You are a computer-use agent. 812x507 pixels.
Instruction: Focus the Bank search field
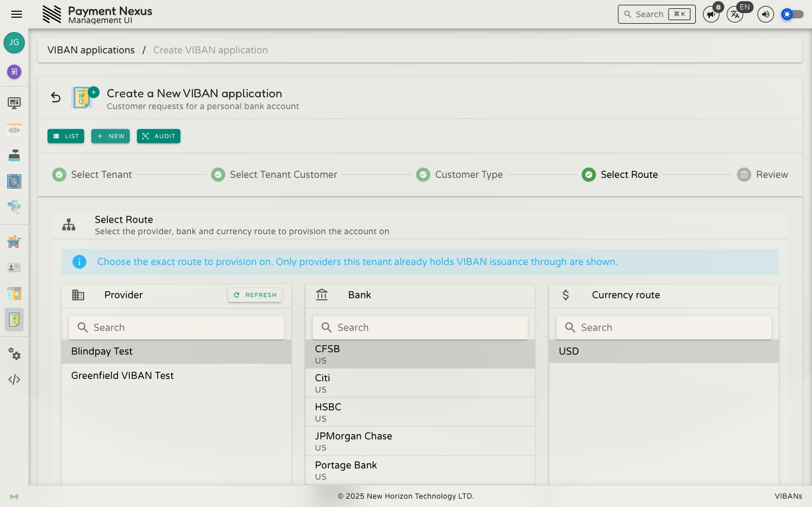420,327
